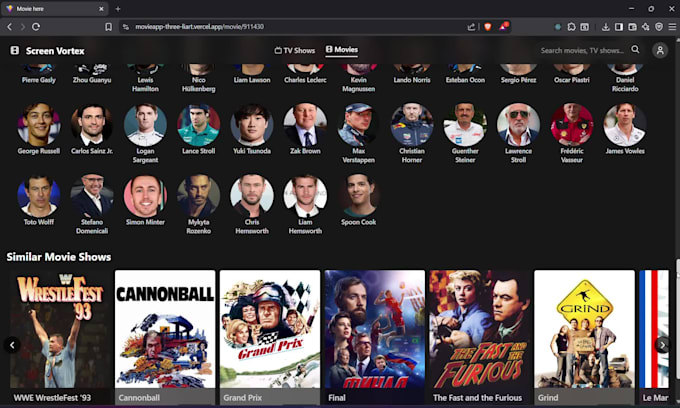Image resolution: width=680 pixels, height=408 pixels.
Task: Click the Lando Norris name
Action: tap(412, 80)
